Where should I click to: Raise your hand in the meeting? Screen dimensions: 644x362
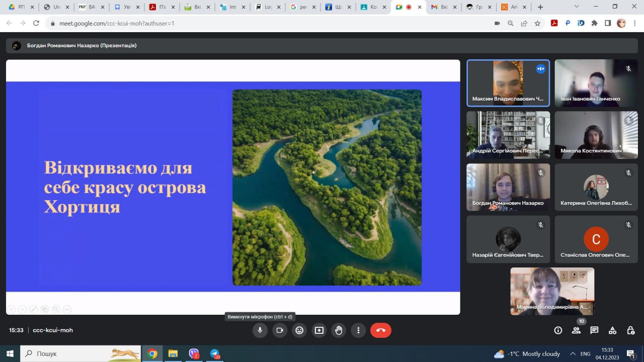(339, 330)
